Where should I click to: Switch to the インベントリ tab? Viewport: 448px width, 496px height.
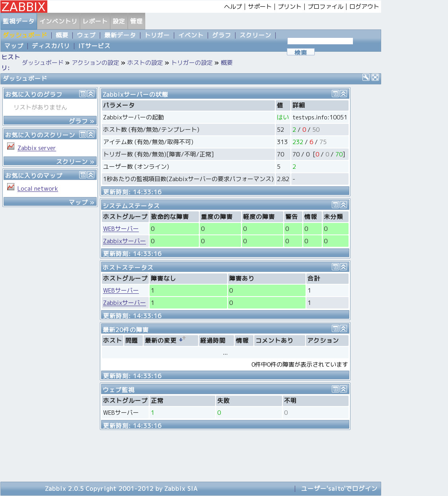pyautogui.click(x=58, y=21)
